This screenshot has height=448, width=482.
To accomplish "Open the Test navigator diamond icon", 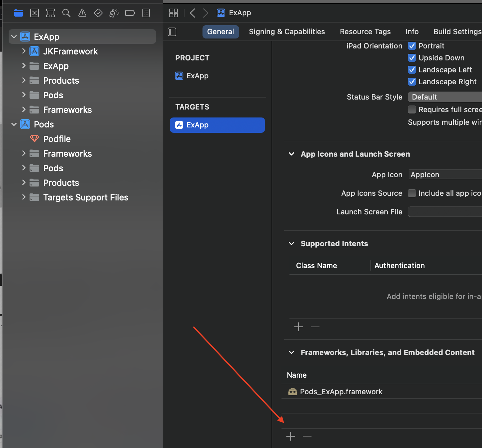I will point(98,13).
